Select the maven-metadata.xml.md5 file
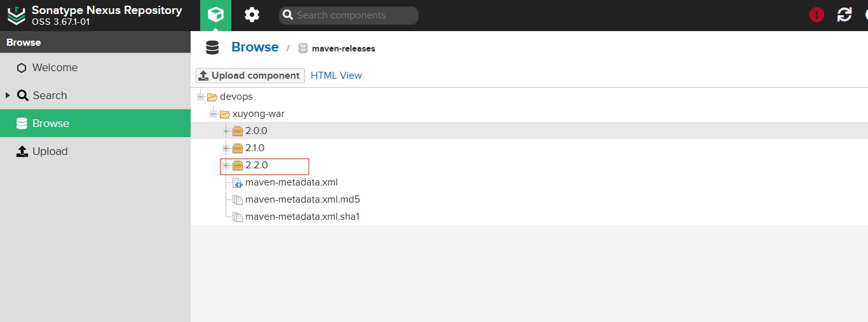Viewport: 868px width, 322px height. pyautogui.click(x=302, y=199)
